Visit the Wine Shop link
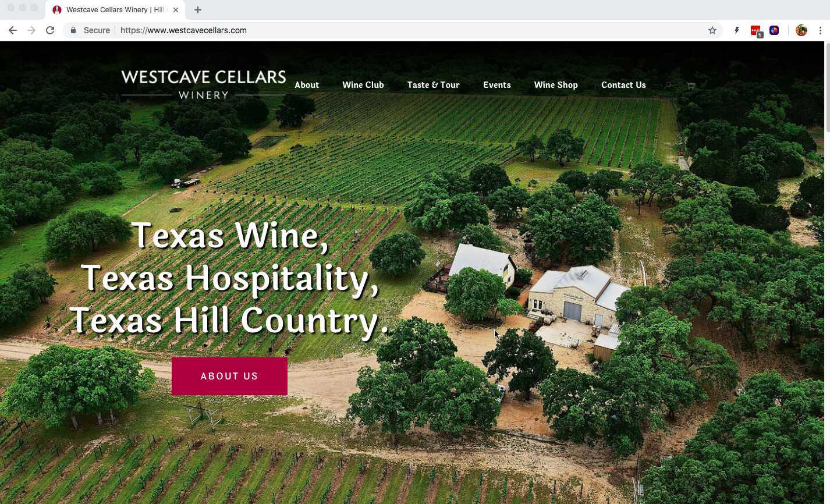Image resolution: width=830 pixels, height=504 pixels. pos(556,85)
